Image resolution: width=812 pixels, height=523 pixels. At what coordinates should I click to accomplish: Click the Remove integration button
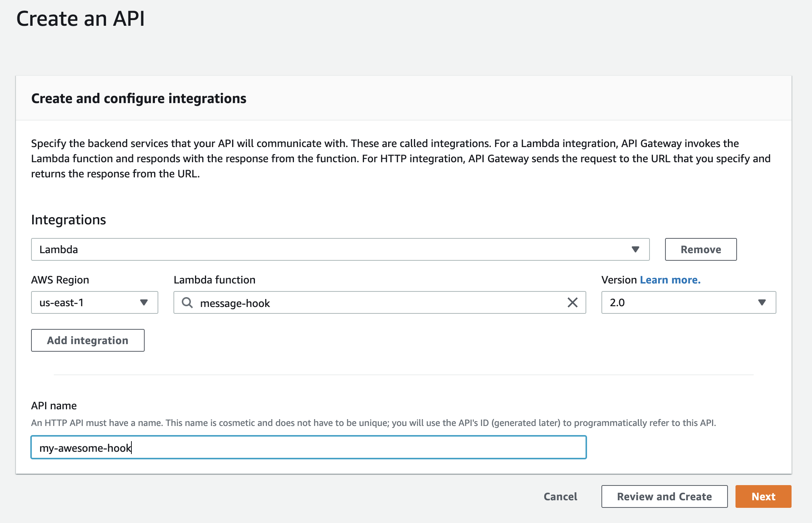click(700, 249)
